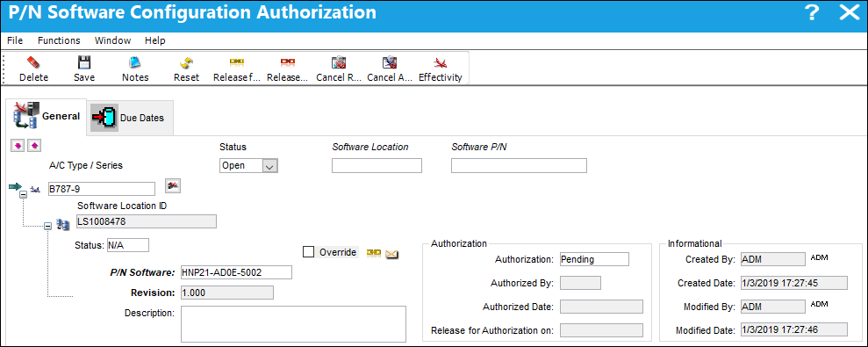Click the Authorized Date field
The image size is (868, 347).
(601, 307)
